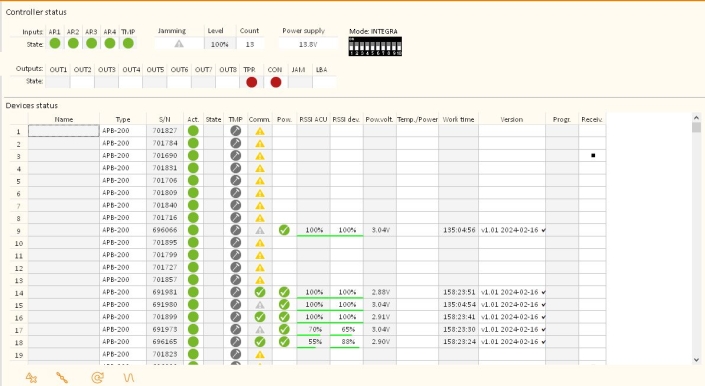
Task: Click the yellow Comm. warning for device 701823
Action: click(260, 354)
